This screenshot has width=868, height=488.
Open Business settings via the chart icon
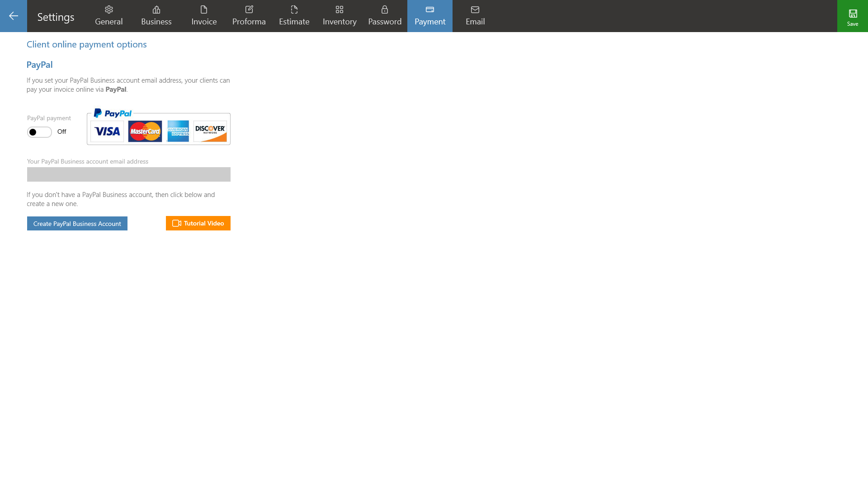click(156, 9)
